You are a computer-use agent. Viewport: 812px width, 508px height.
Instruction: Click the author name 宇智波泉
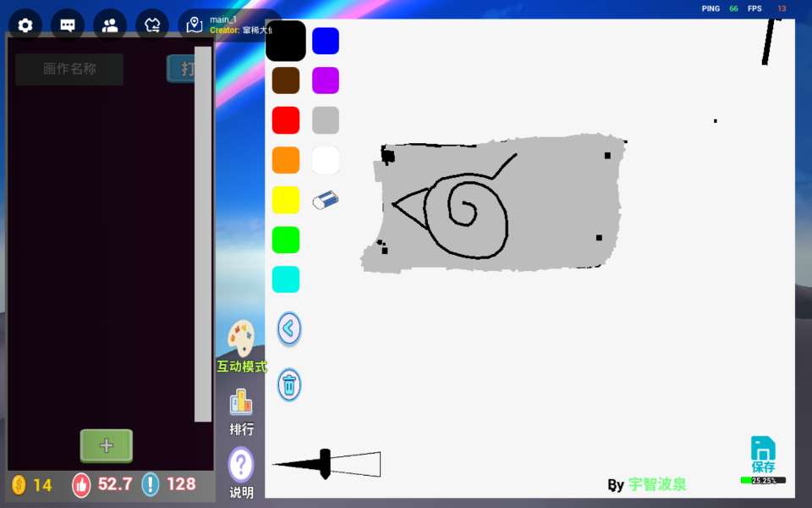coord(657,484)
